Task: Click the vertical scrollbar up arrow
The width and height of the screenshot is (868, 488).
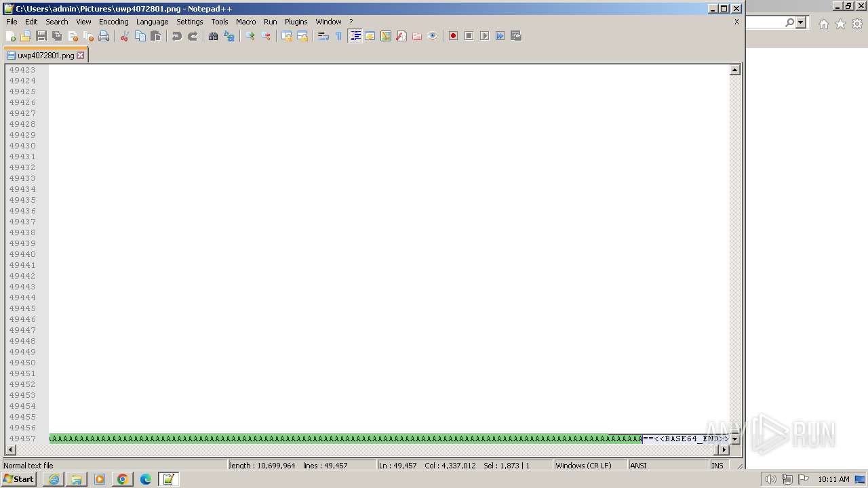Action: coord(734,70)
